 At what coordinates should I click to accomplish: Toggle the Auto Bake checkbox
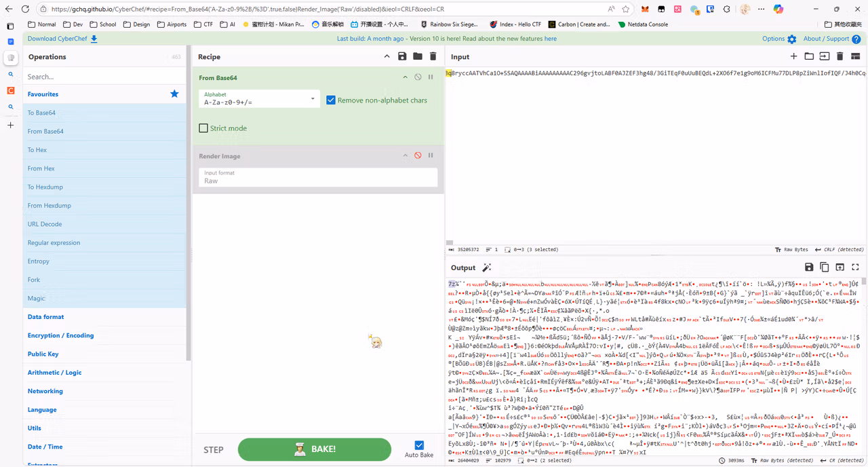click(x=419, y=445)
